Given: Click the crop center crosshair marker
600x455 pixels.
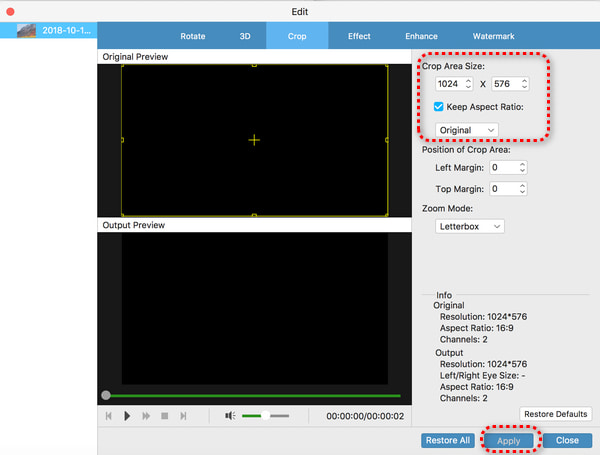Looking at the screenshot, I should pyautogui.click(x=254, y=140).
